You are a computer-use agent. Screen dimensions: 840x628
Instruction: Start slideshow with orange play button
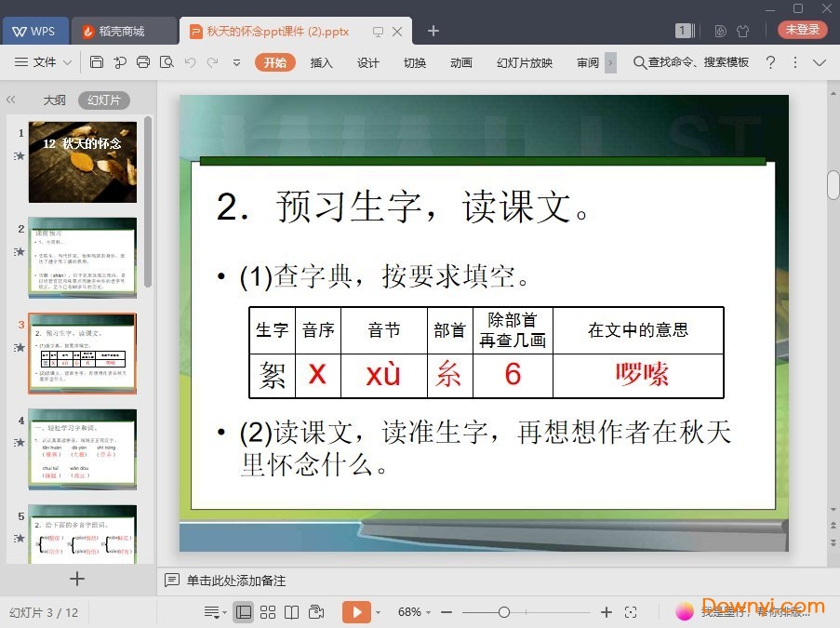click(355, 612)
